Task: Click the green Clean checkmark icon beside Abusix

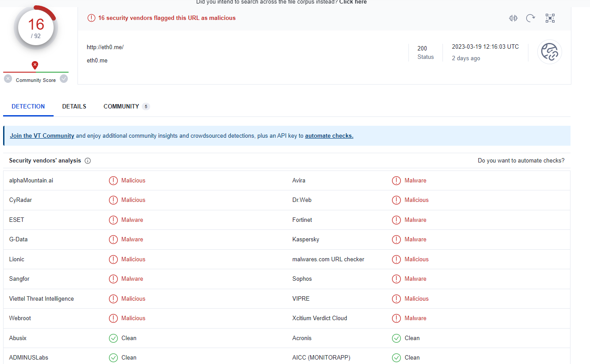Action: [114, 338]
